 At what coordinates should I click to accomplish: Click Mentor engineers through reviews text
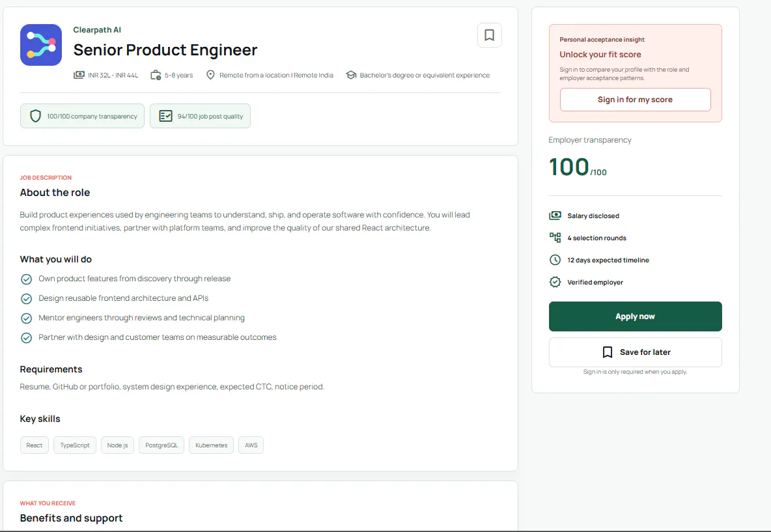(x=141, y=318)
